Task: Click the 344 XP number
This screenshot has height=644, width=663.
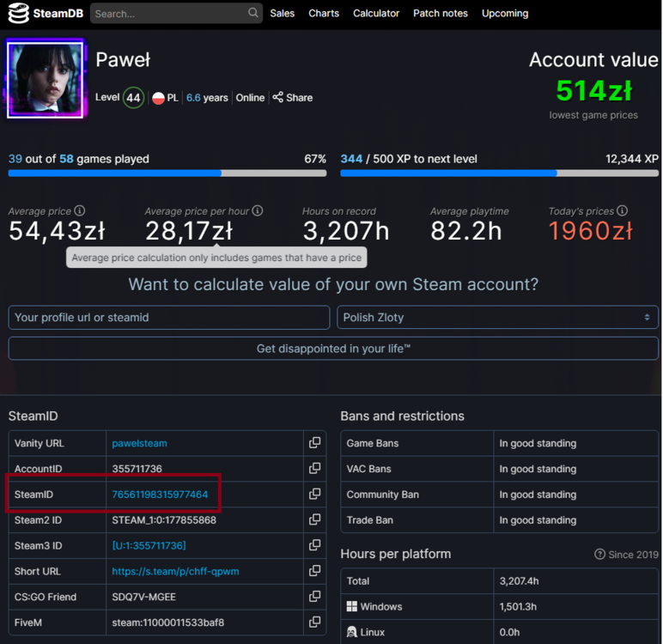Action: (x=351, y=159)
